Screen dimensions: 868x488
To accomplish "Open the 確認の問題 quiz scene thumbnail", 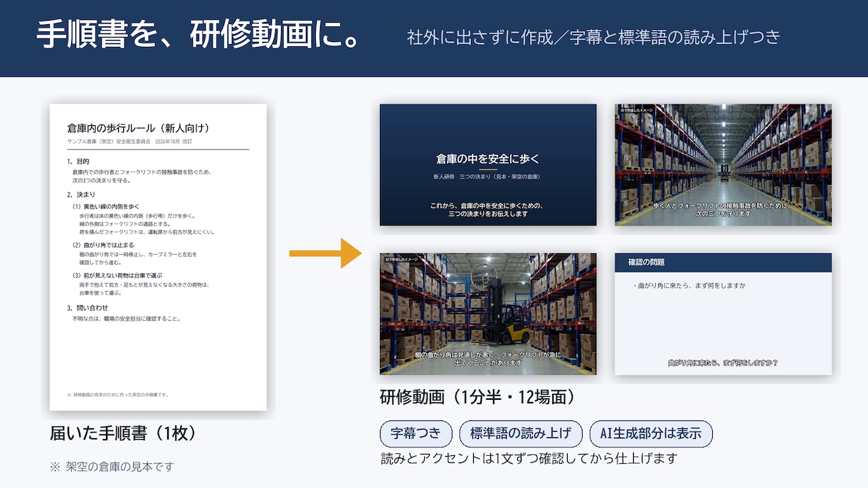I will 723,314.
